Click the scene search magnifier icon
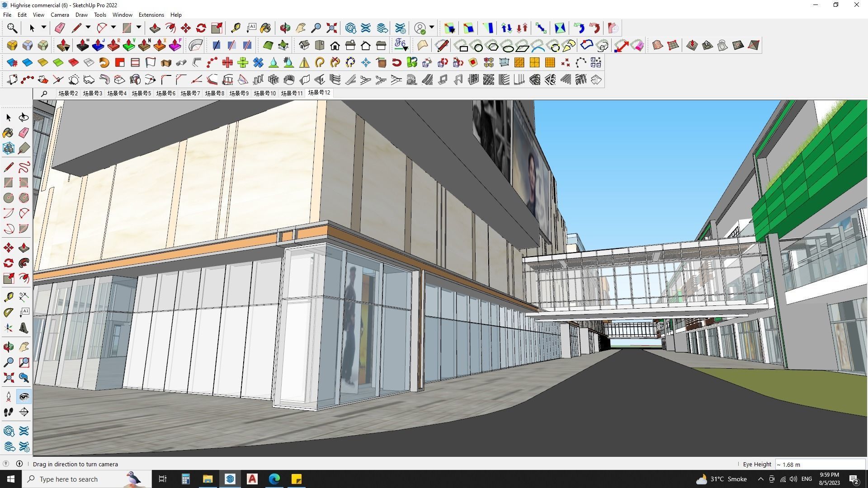Screen dimensions: 868x488 coord(44,94)
